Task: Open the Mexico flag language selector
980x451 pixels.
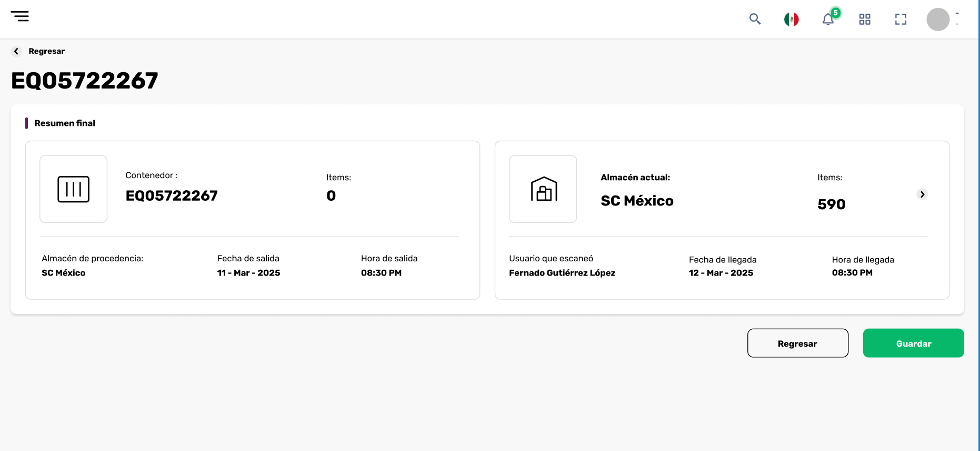Action: [791, 19]
